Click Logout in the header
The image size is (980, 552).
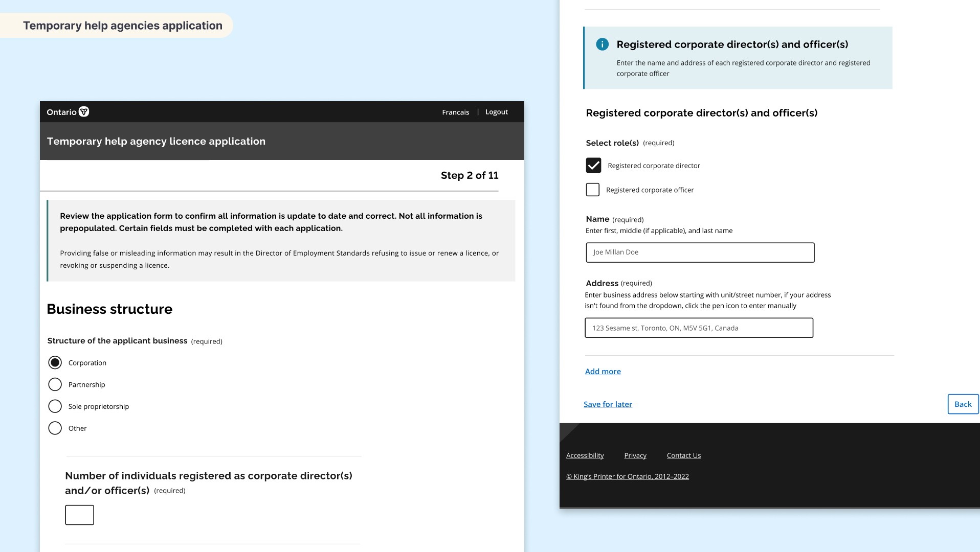497,112
